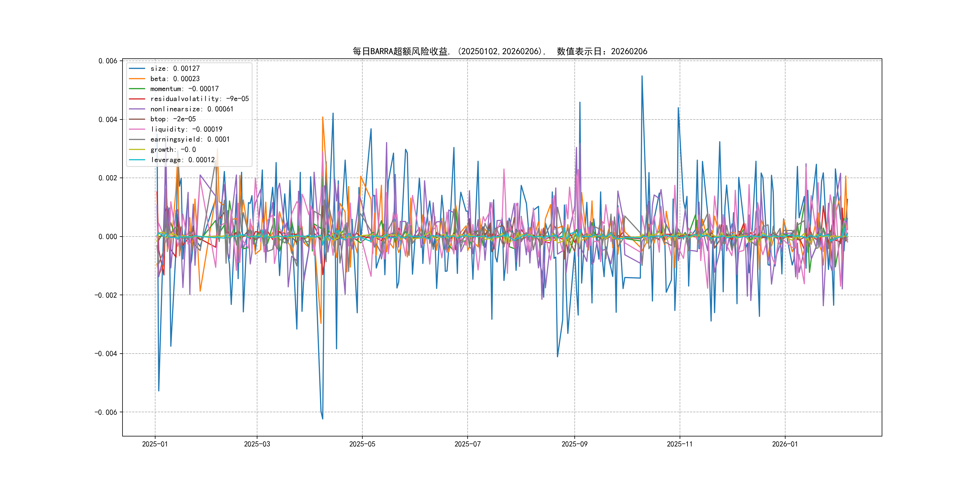
Task: Click the blue size line swatch
Action: [x=137, y=68]
